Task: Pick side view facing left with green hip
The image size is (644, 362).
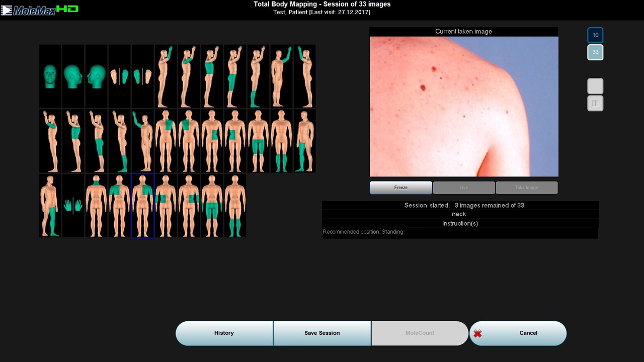Action: click(97, 141)
